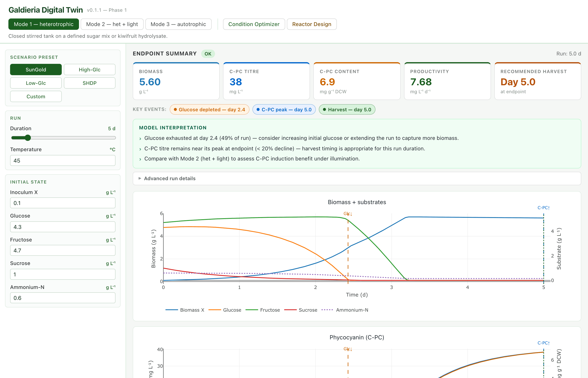
Task: Toggle Biomass X series in chart legend
Action: [x=185, y=310]
